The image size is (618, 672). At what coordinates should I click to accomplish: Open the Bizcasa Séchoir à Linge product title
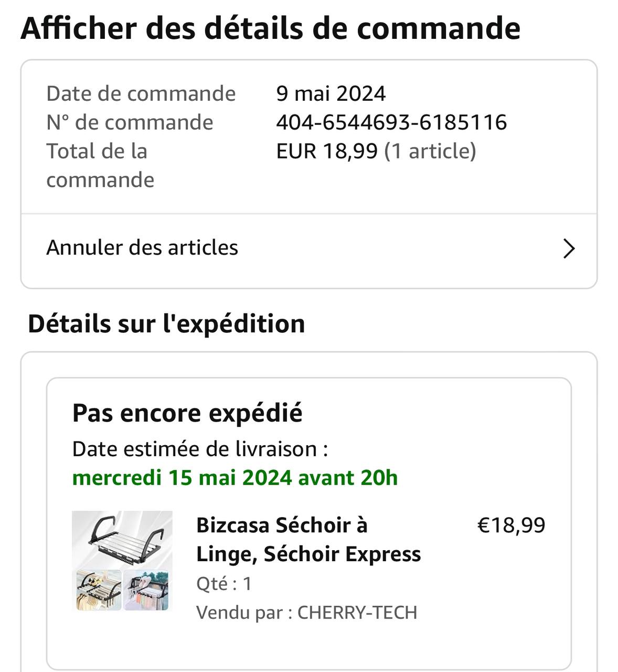308,539
